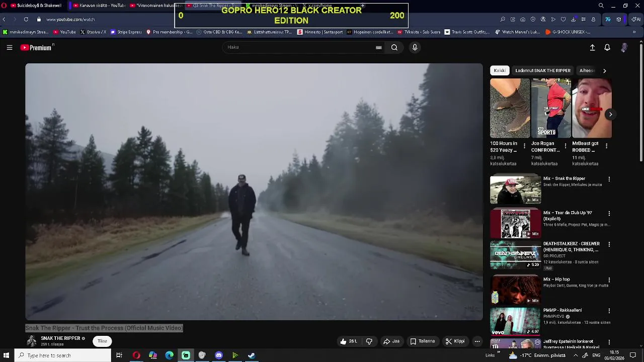Open DEATHSTALKERZ - CRELWER video

[x=515, y=254]
